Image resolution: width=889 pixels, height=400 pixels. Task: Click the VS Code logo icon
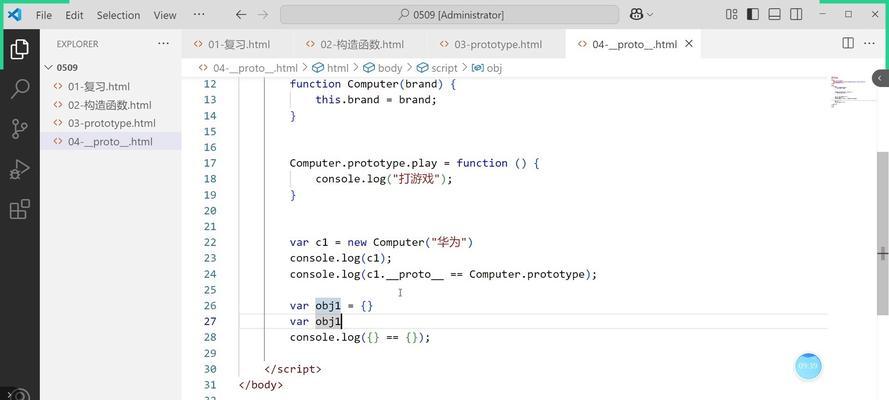pos(14,15)
